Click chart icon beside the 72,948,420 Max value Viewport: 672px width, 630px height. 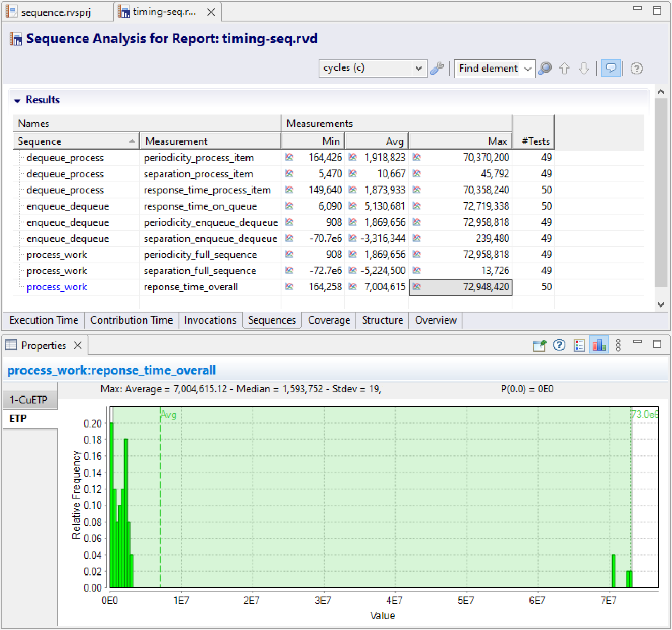click(x=417, y=286)
